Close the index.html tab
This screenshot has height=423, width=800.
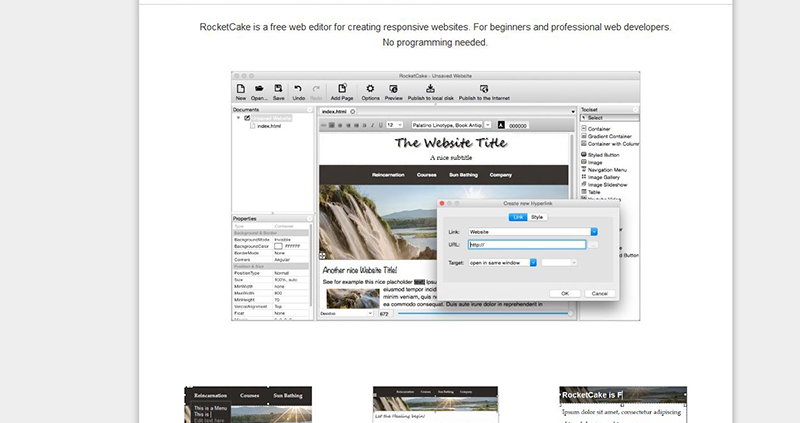(x=353, y=111)
